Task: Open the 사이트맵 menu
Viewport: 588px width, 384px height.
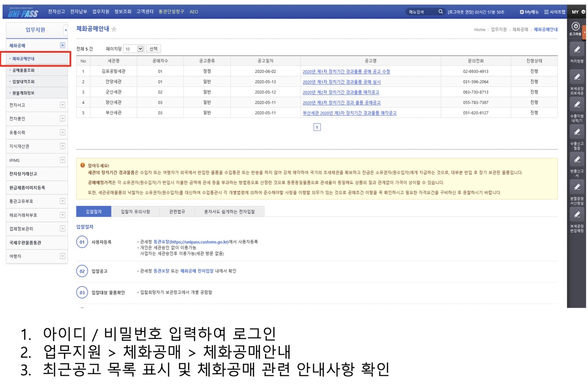Action: pos(554,12)
